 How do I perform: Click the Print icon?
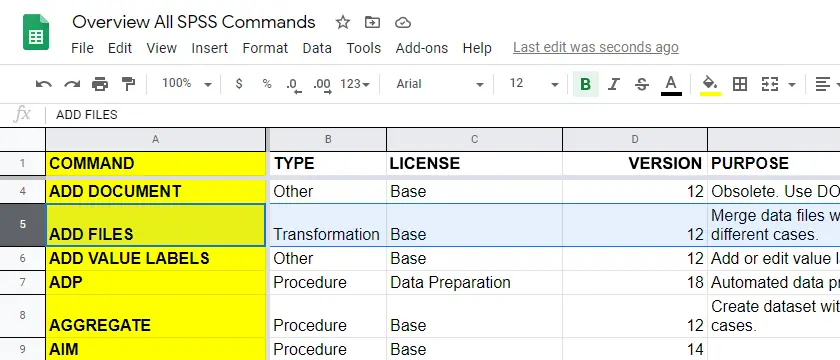[100, 84]
